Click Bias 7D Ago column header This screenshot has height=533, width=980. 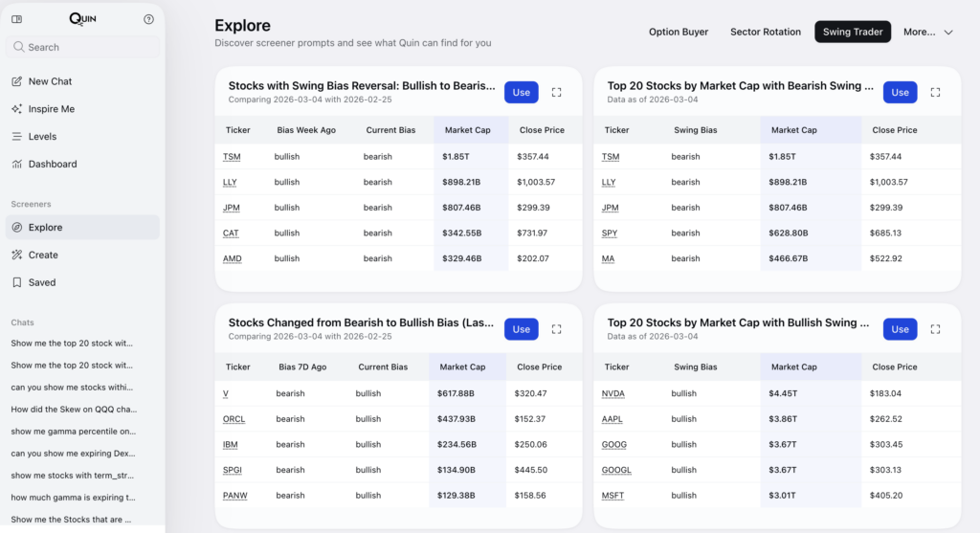click(x=302, y=366)
